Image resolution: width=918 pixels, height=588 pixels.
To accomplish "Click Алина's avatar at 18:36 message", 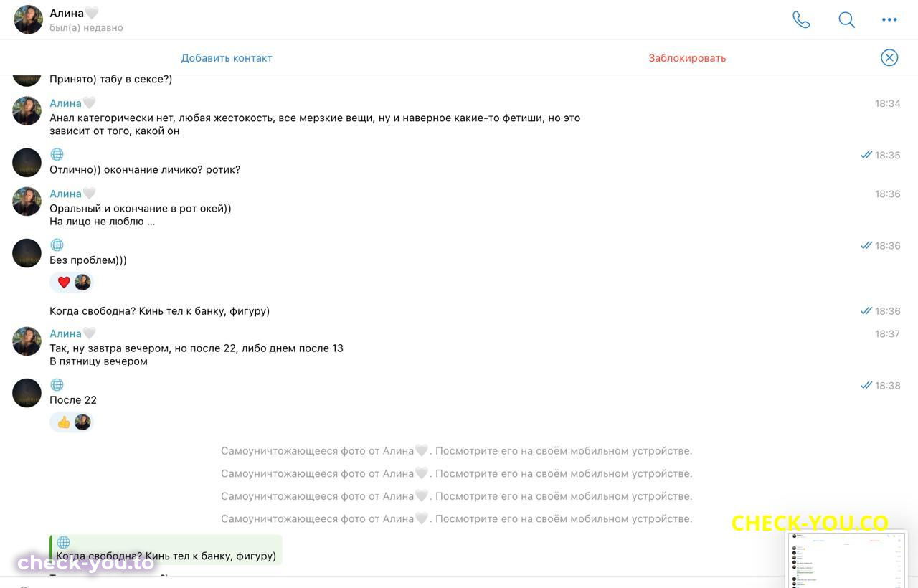I will pos(27,201).
